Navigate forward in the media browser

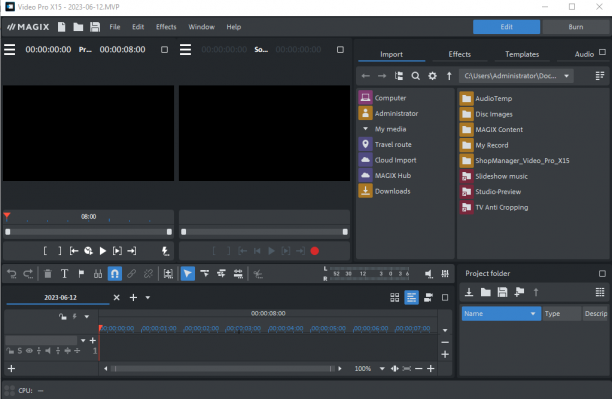(382, 76)
